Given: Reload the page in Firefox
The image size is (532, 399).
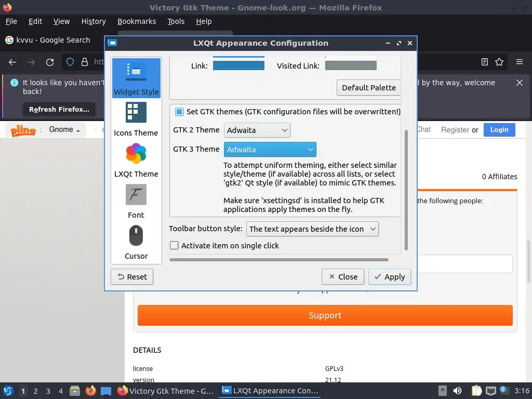Looking at the screenshot, I should point(50,62).
